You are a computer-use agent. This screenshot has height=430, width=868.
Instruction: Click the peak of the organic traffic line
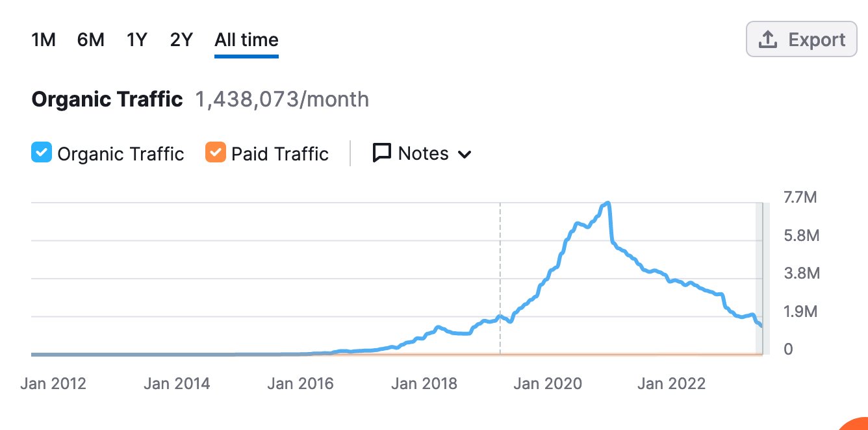(608, 203)
